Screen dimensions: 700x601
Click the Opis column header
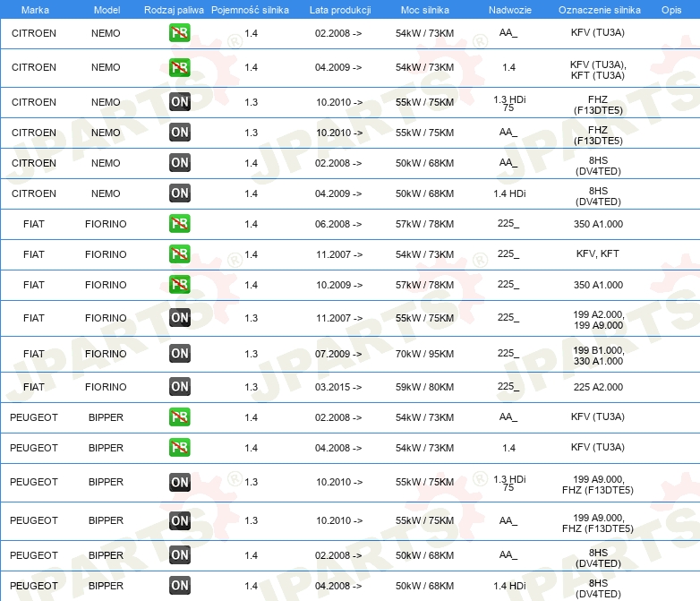[x=671, y=10]
